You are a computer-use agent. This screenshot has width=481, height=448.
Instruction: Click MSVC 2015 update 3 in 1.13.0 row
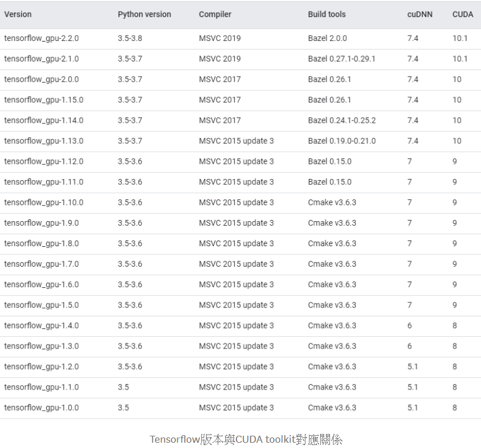coord(236,141)
